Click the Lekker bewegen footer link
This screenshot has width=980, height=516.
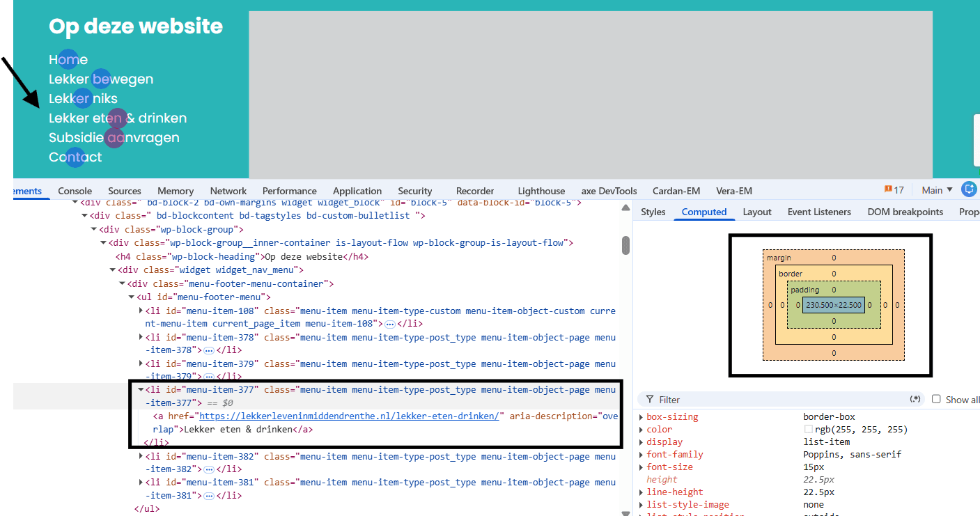[101, 79]
